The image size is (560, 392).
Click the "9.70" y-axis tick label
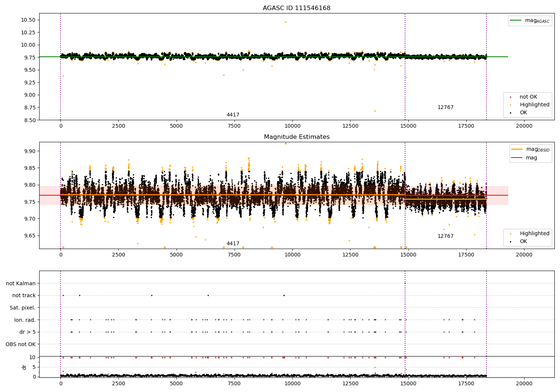pyautogui.click(x=30, y=219)
